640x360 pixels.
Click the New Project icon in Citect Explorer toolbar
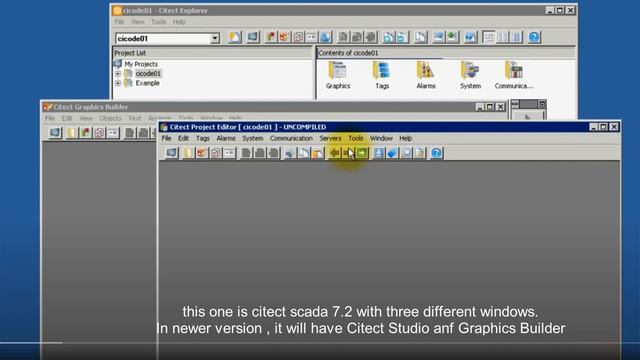point(235,38)
